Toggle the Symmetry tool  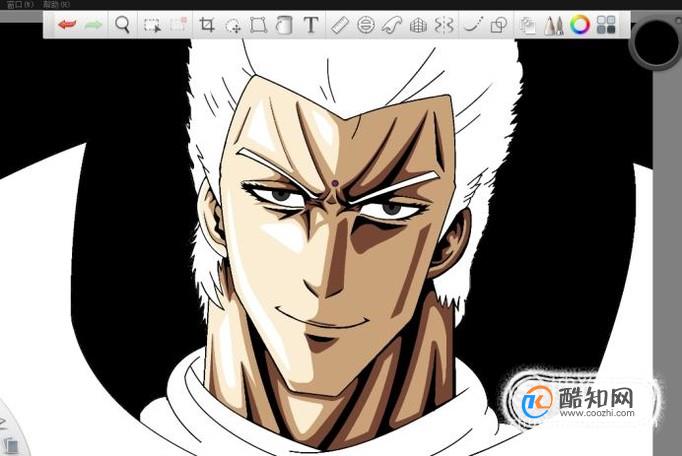(444, 25)
